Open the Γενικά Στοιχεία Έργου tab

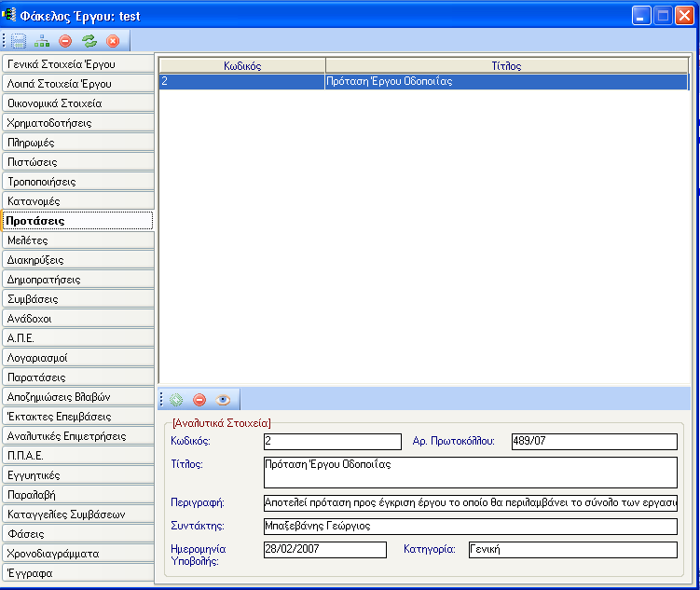(78, 63)
